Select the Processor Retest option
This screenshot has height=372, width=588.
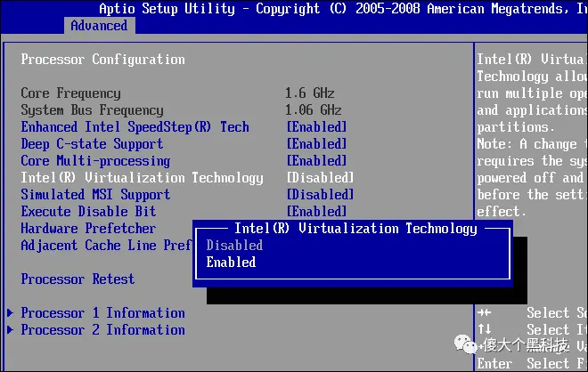[78, 279]
